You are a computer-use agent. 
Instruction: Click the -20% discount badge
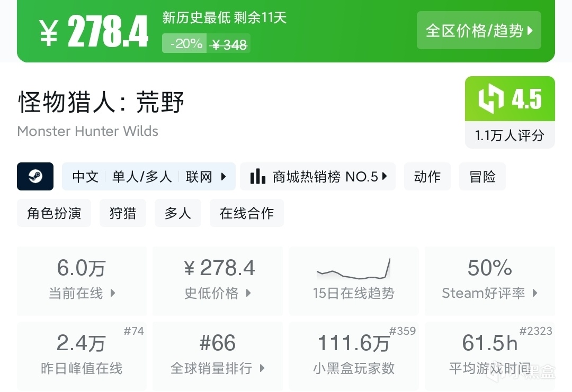[184, 43]
